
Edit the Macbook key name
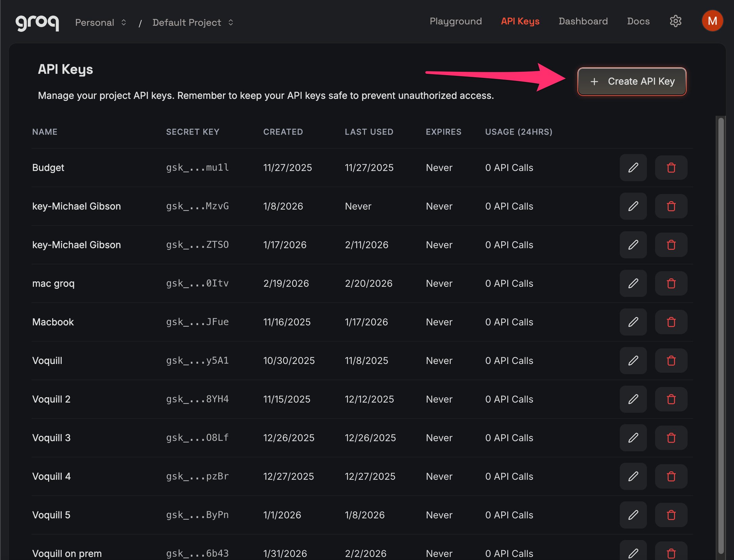pyautogui.click(x=633, y=322)
